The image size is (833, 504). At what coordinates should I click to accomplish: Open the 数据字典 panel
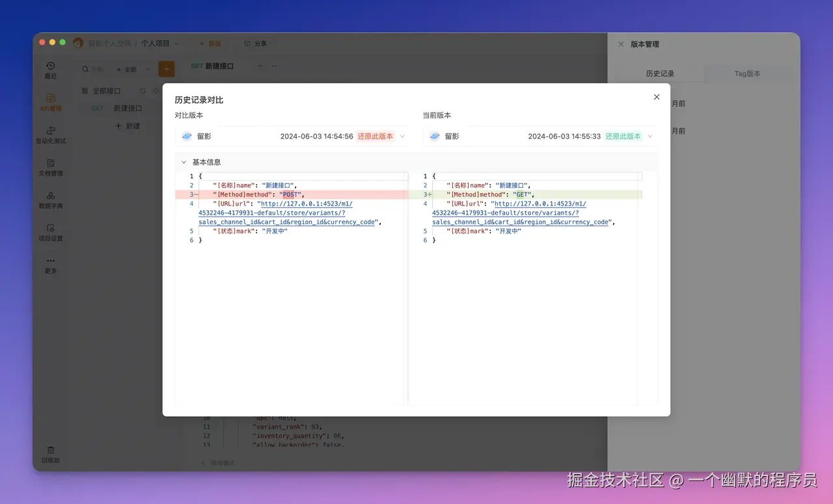point(51,200)
